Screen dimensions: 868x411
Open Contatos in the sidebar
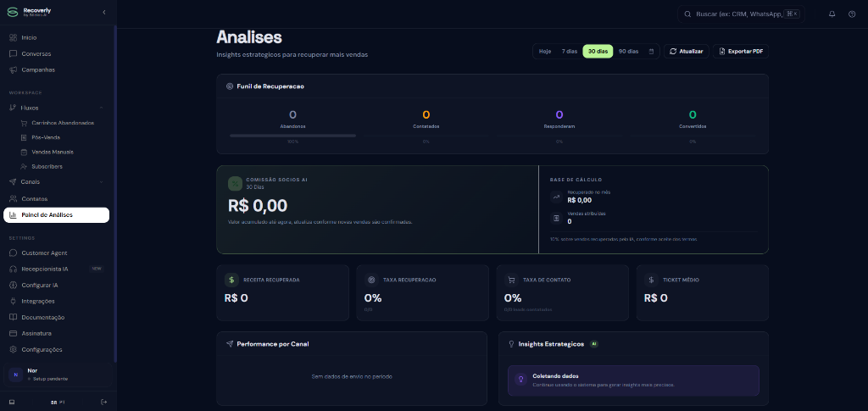point(57,198)
